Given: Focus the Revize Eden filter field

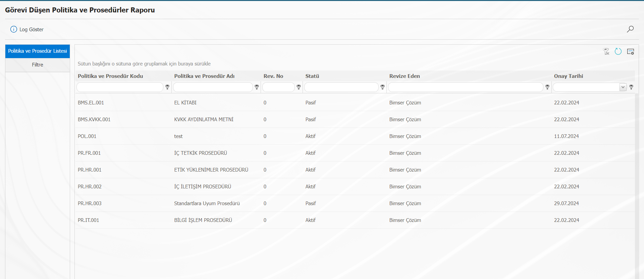Looking at the screenshot, I should (x=466, y=87).
